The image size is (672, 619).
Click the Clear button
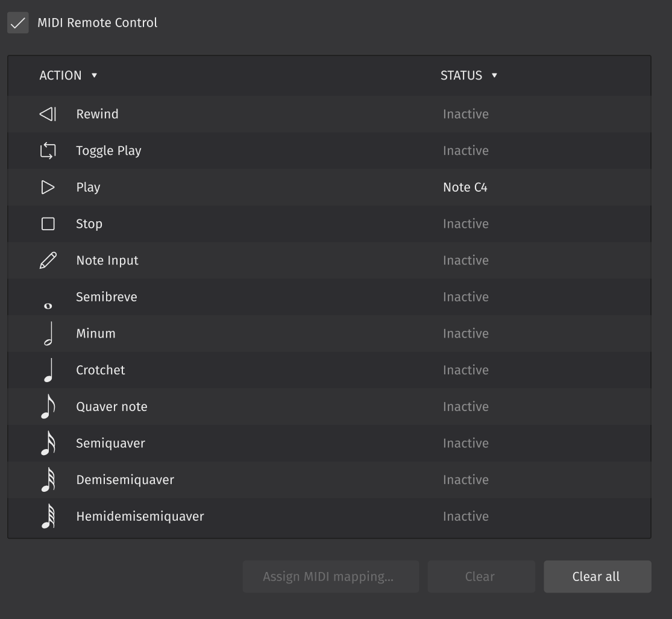coord(481,576)
